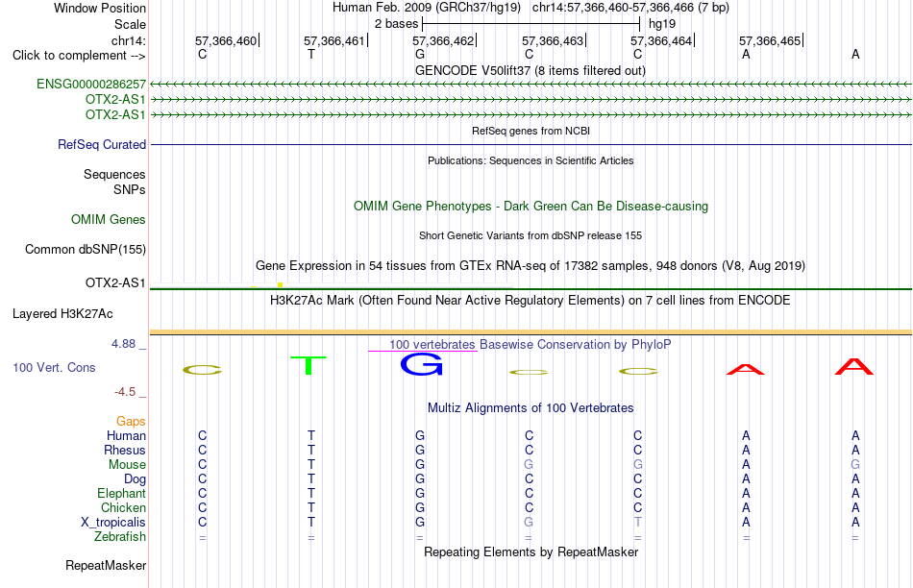Click the large blue G in the PhyloP logo
The width and height of the screenshot is (913, 588).
click(x=422, y=364)
